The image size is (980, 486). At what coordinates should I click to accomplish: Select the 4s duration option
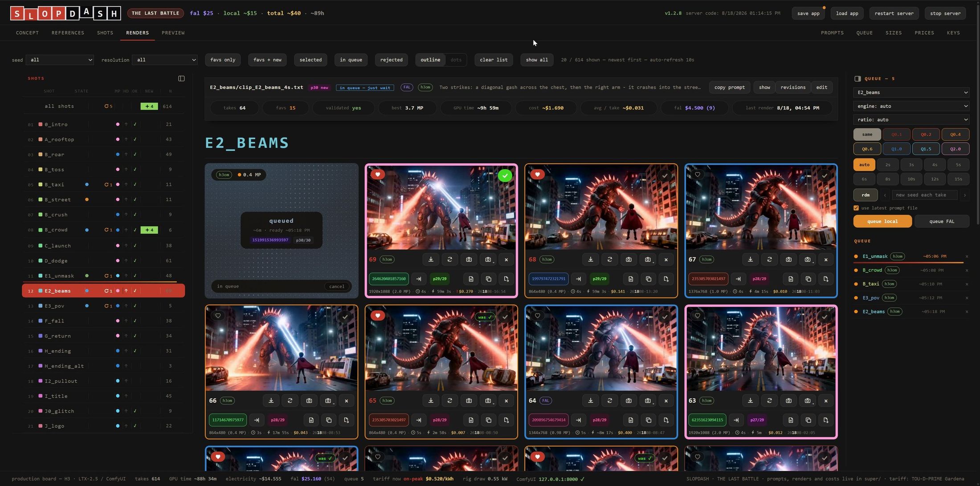click(935, 165)
